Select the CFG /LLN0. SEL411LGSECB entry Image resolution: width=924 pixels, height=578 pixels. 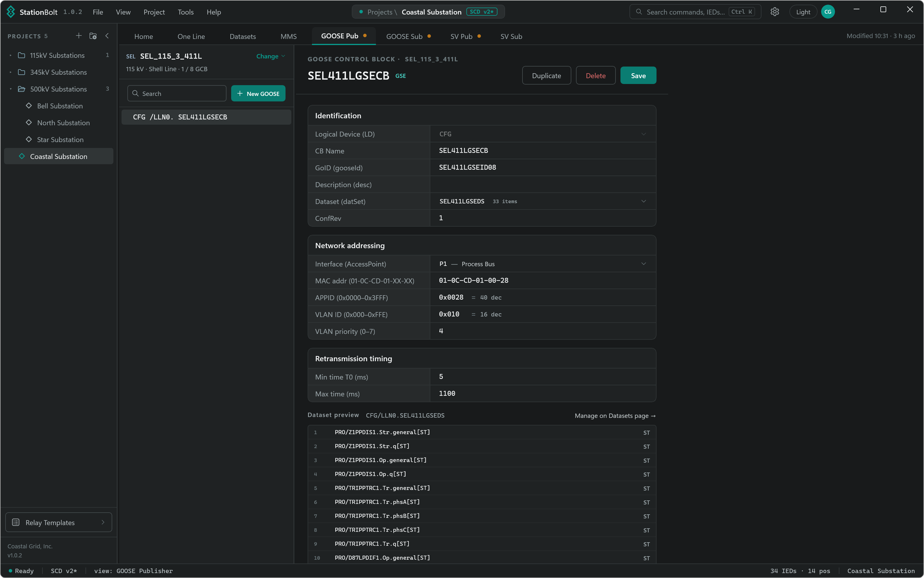click(x=206, y=117)
